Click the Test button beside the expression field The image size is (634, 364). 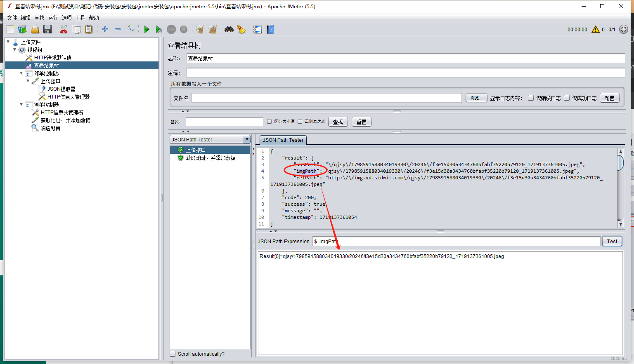(612, 241)
